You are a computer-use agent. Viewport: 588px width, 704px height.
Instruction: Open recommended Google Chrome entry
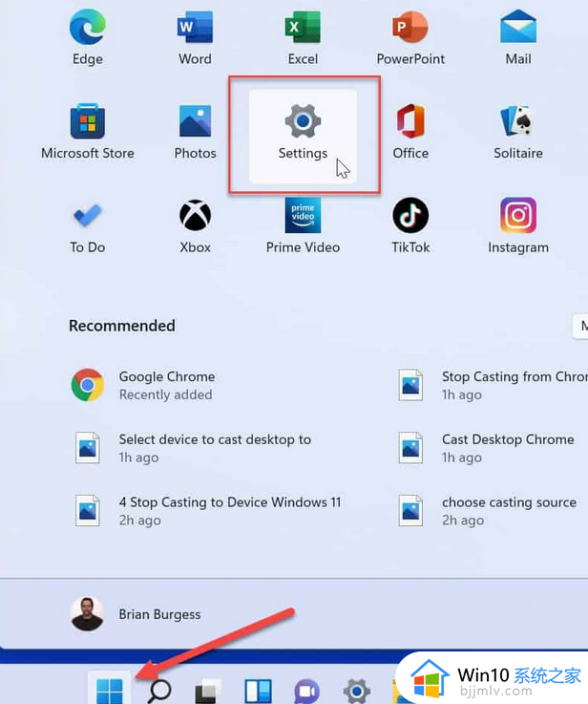[x=143, y=385]
